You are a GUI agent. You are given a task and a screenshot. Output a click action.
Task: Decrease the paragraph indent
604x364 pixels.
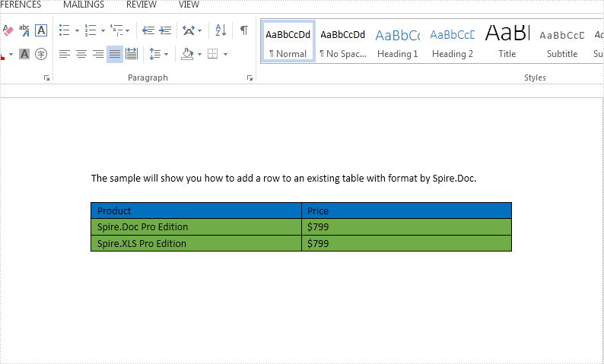pos(148,30)
